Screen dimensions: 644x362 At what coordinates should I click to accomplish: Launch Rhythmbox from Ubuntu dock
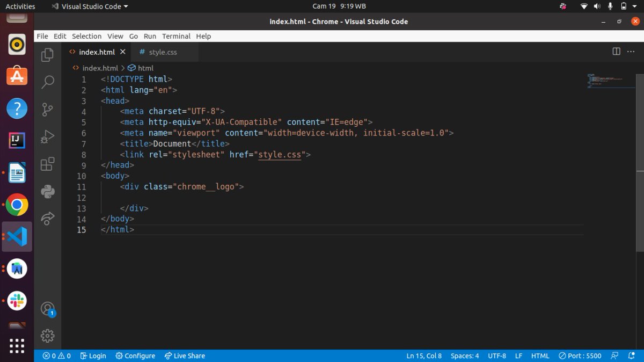17,45
